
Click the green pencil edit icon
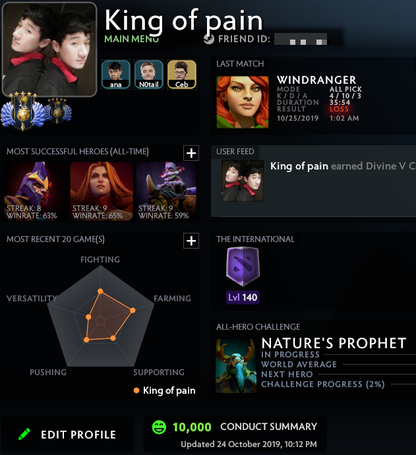click(24, 434)
